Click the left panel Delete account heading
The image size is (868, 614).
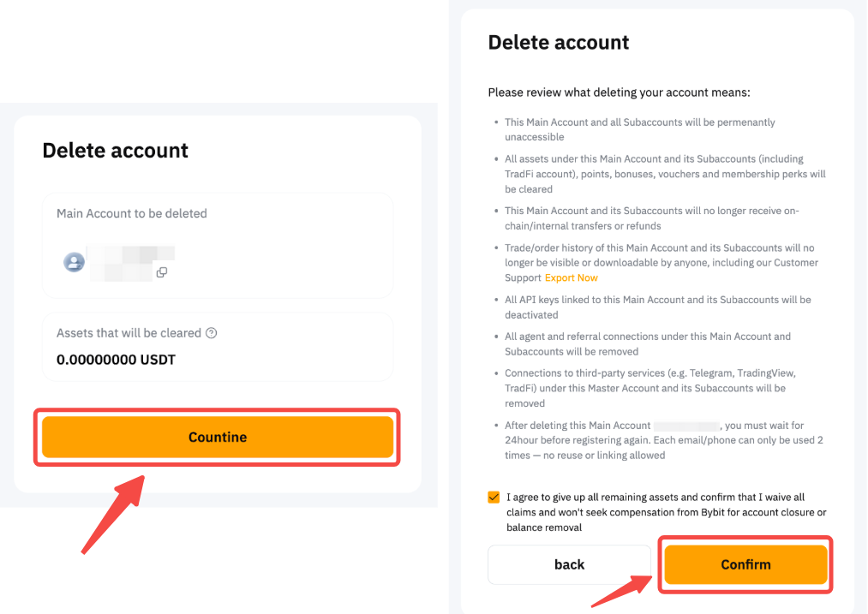click(115, 151)
